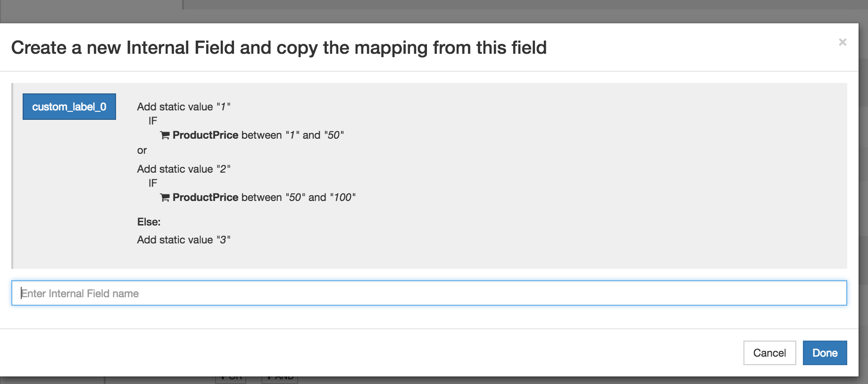Click the "100" value in the second rule
This screenshot has height=384, width=868.
pyautogui.click(x=343, y=197)
